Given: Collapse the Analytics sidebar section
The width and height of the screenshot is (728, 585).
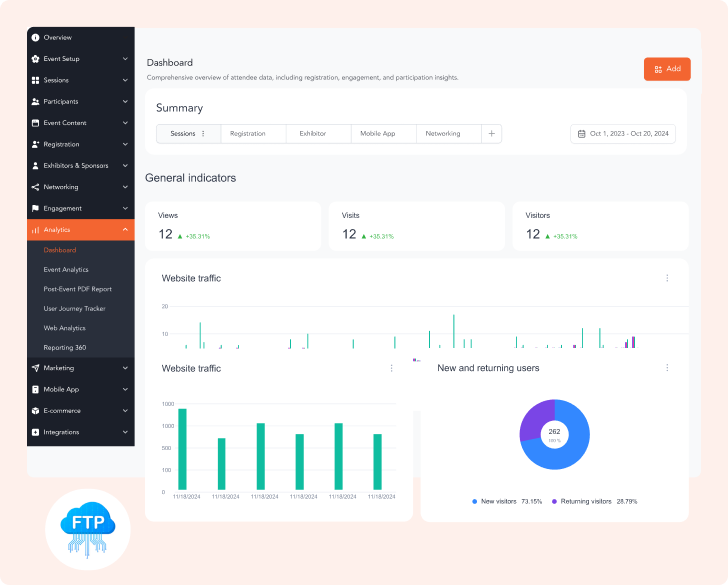Looking at the screenshot, I should [125, 230].
